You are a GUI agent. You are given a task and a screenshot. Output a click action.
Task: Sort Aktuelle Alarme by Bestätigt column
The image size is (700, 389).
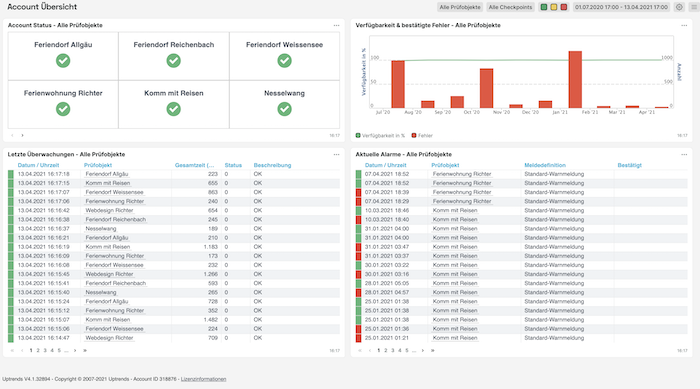tap(629, 165)
